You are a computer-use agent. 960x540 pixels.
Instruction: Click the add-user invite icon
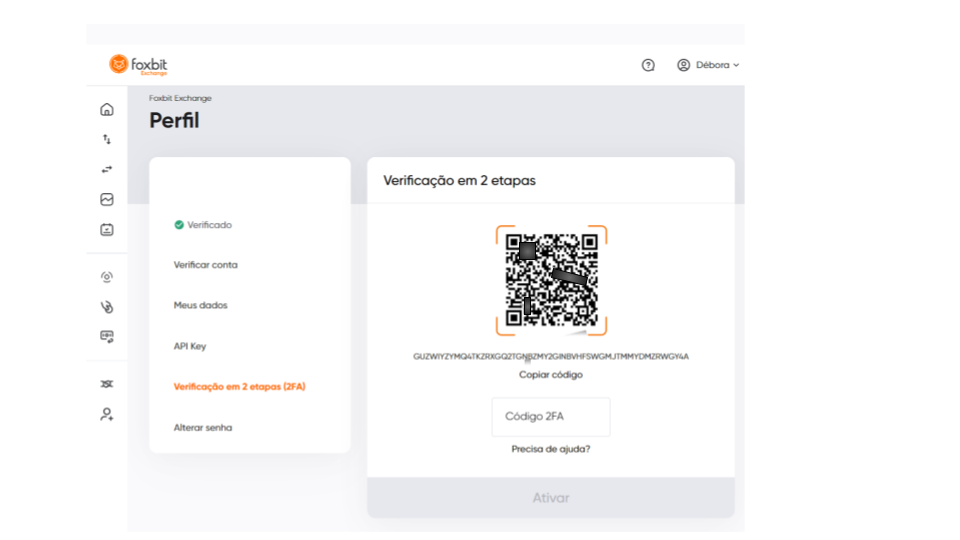tap(107, 414)
